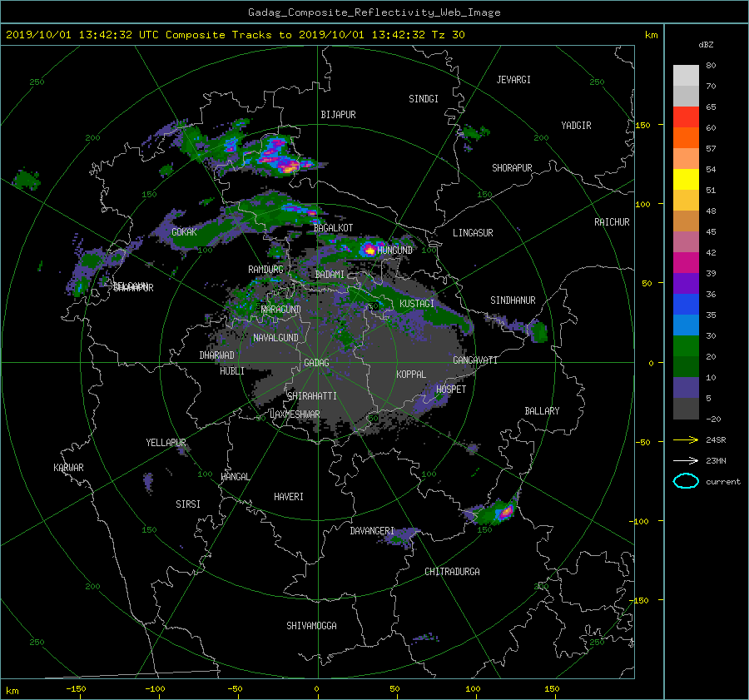749x700 pixels.
Task: Click the GANGAVATI label
Action: 475,360
